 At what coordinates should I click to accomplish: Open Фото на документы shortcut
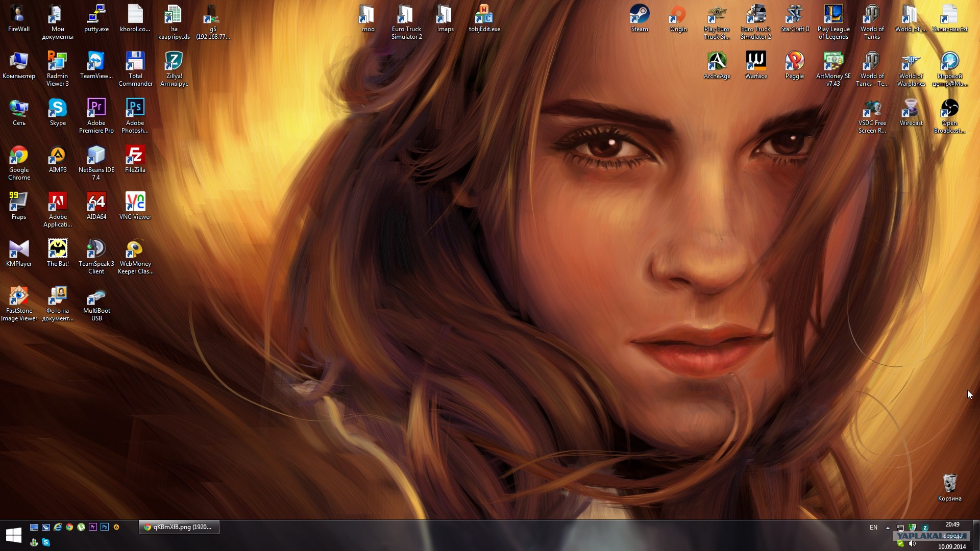tap(58, 304)
